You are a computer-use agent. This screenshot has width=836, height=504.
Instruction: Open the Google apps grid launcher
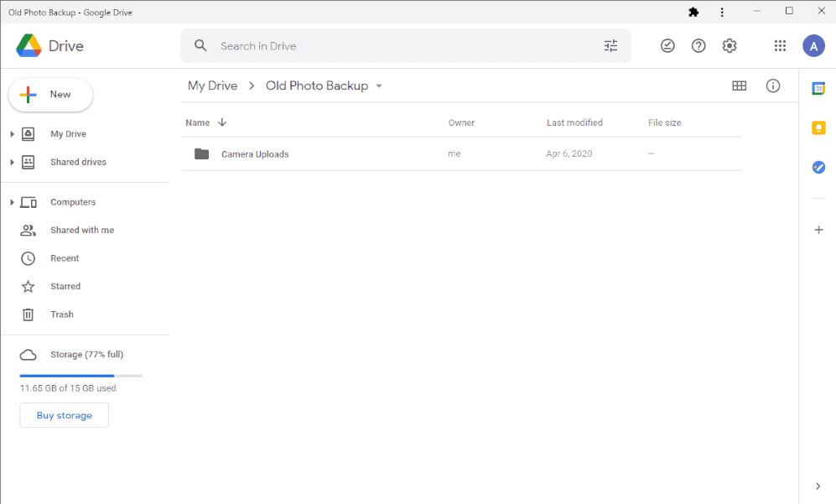tap(780, 46)
